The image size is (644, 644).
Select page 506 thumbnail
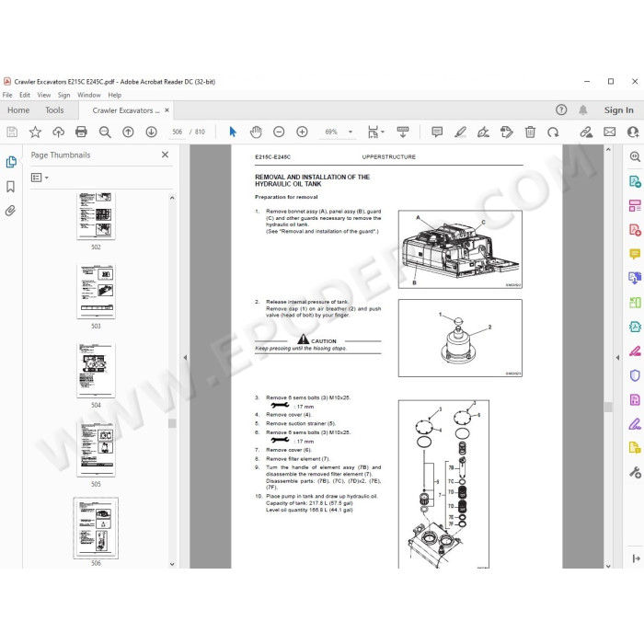[96, 529]
